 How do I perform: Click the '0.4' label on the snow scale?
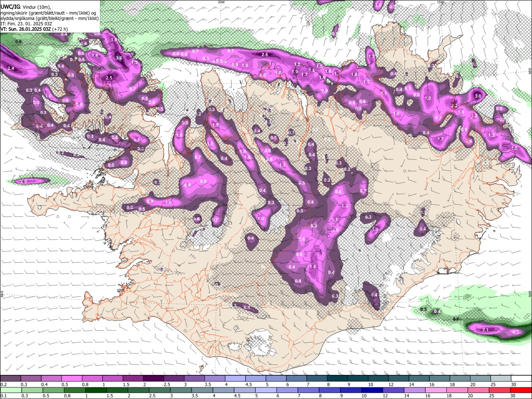[x=44, y=384]
